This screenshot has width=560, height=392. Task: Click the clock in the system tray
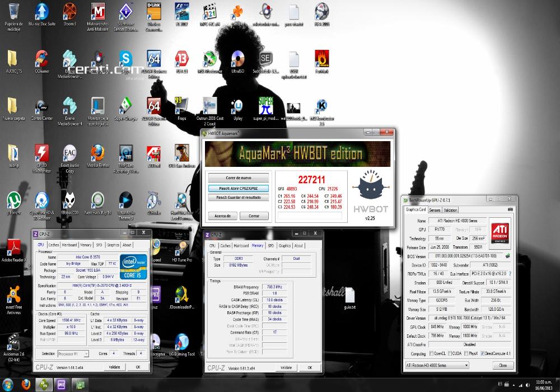(544, 385)
